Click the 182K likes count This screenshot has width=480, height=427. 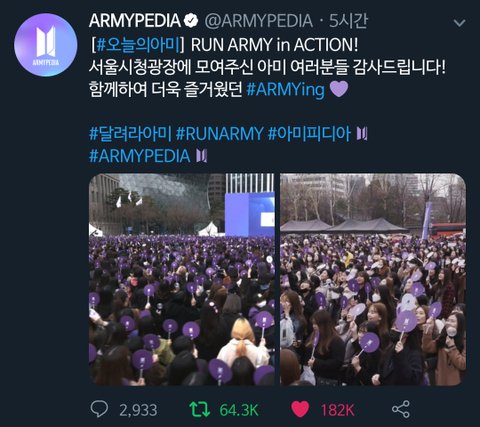point(337,410)
